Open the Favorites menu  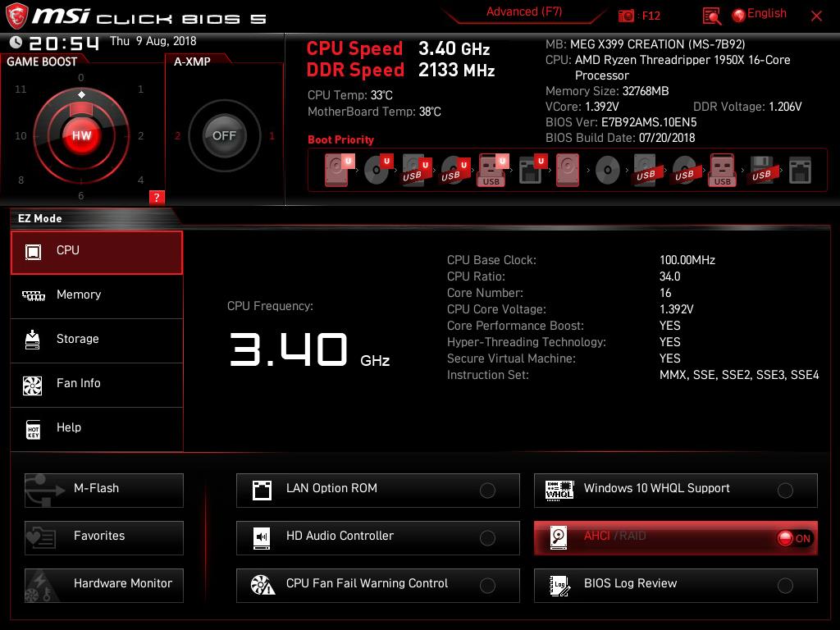coord(104,538)
